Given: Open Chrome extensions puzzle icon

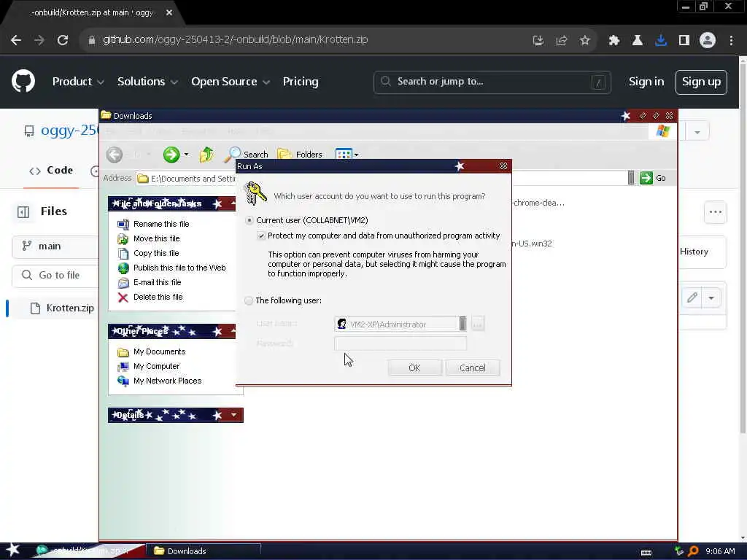Looking at the screenshot, I should click(614, 41).
